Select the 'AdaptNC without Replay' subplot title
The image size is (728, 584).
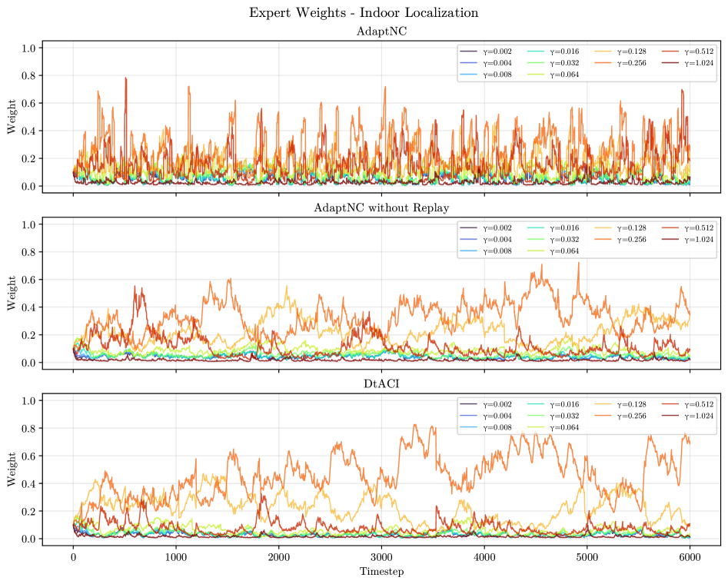[381, 208]
